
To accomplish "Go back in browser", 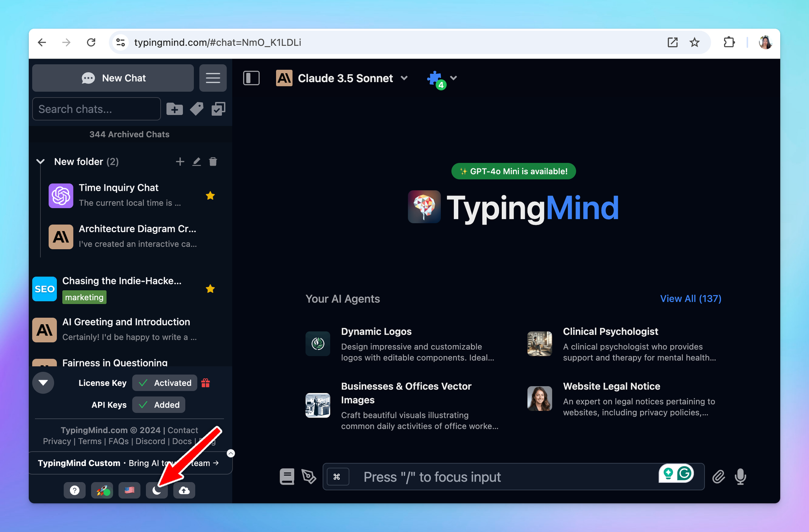I will pos(42,42).
